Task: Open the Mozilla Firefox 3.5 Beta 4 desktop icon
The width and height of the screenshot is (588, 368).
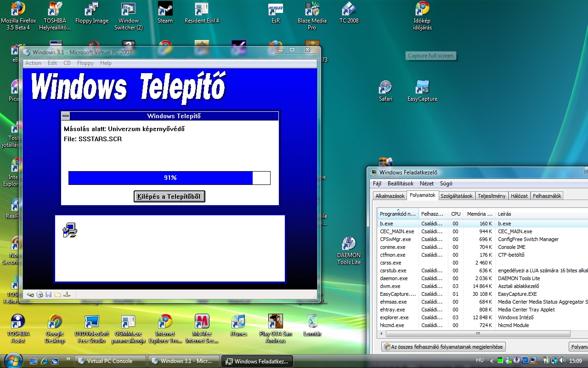Action: tap(18, 16)
